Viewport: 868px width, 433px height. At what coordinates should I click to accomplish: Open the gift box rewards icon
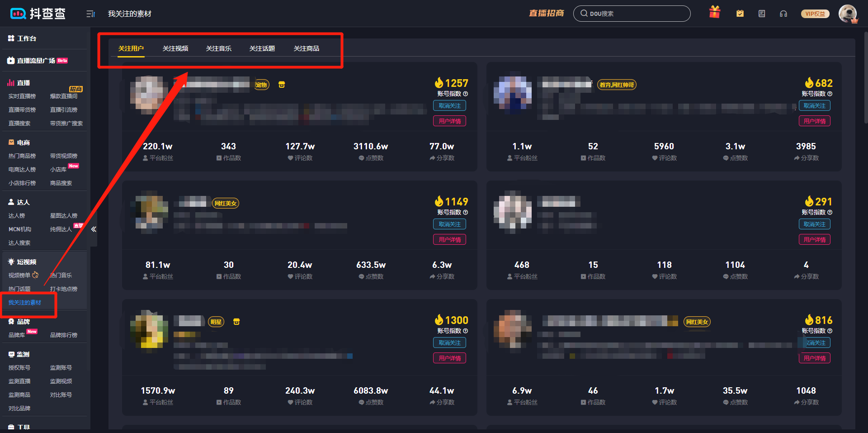714,13
